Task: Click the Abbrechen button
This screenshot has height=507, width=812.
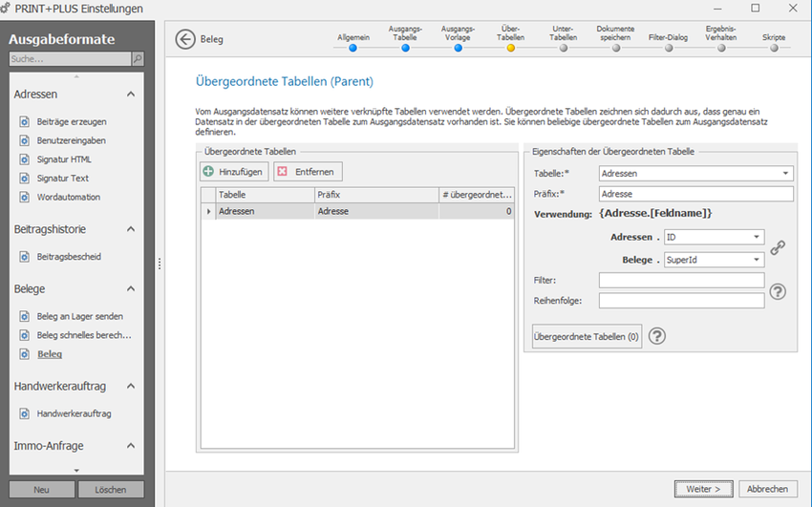Action: coord(767,489)
